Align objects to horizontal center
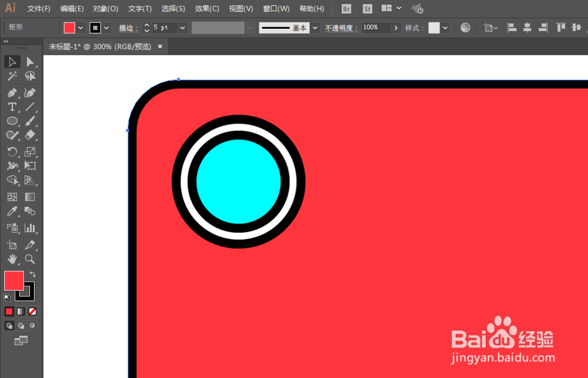The height and width of the screenshot is (378, 588). [527, 28]
